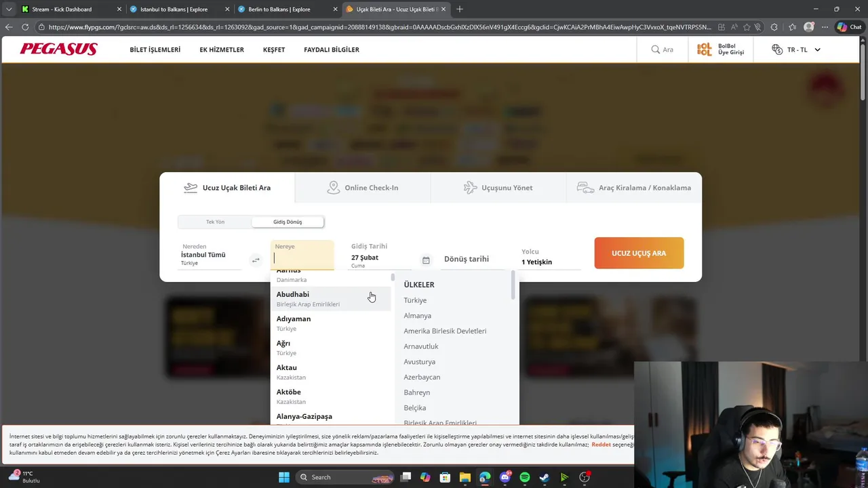Select Aktau from the destination list

tap(330, 372)
